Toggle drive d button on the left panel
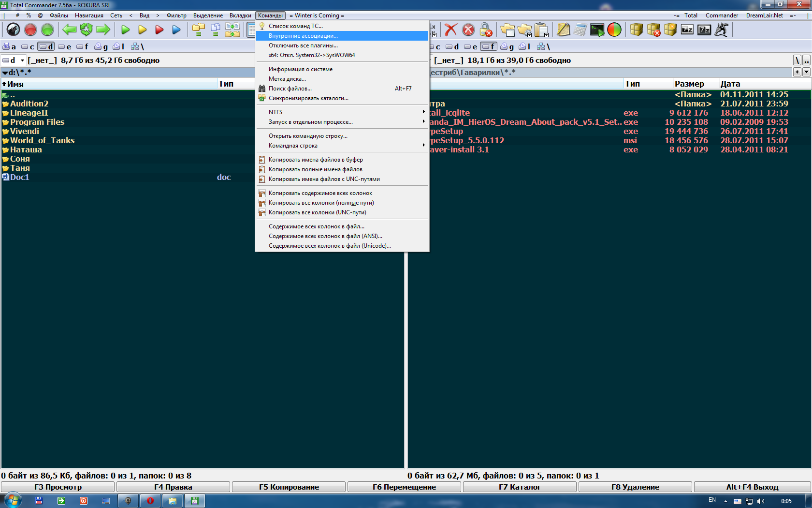Screen dimensions: 812x508 pos(45,46)
